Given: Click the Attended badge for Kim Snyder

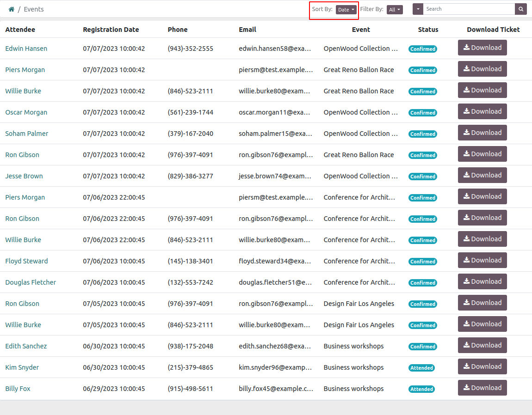Looking at the screenshot, I should pyautogui.click(x=422, y=368).
